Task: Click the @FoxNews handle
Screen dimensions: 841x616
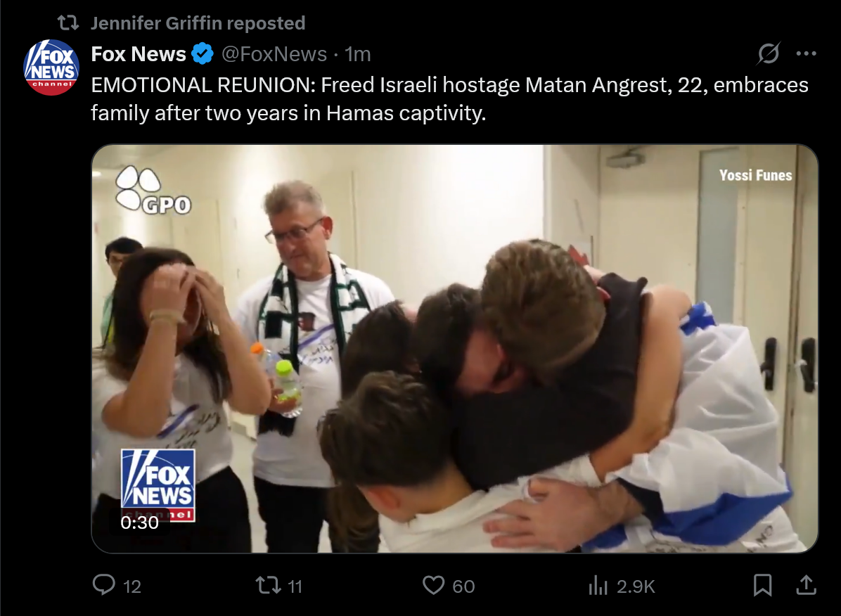Action: 274,53
